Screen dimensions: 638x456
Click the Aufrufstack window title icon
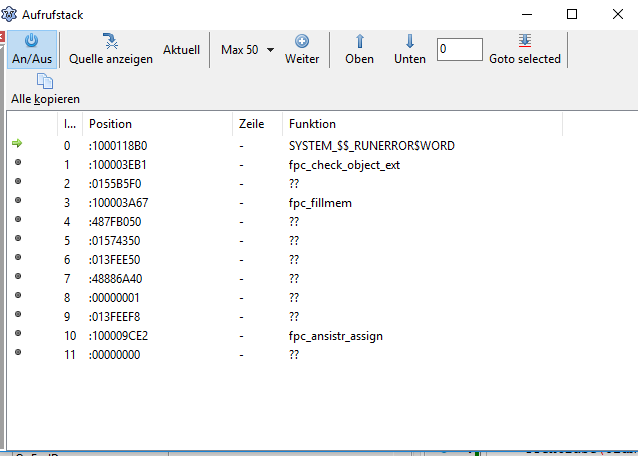tap(11, 14)
